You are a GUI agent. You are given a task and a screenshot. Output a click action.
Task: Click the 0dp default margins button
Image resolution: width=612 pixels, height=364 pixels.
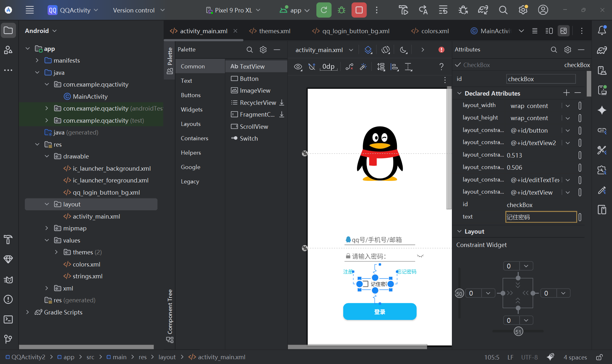pos(329,66)
